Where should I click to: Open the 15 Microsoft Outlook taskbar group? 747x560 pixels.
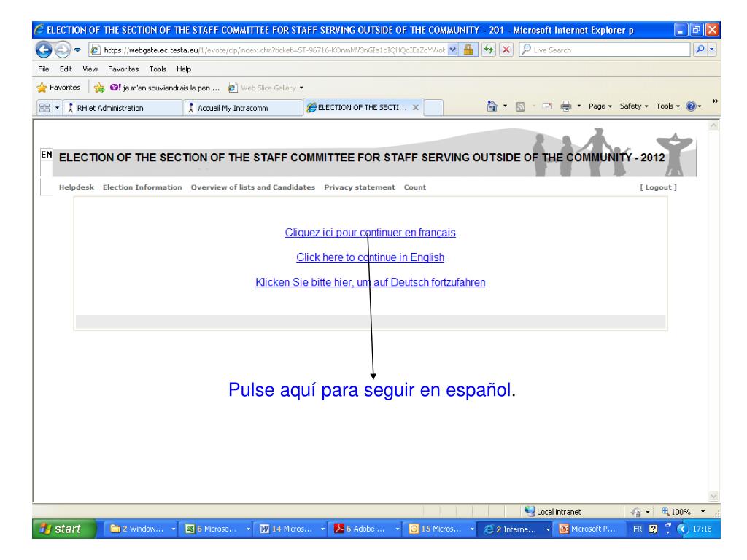coord(441,529)
